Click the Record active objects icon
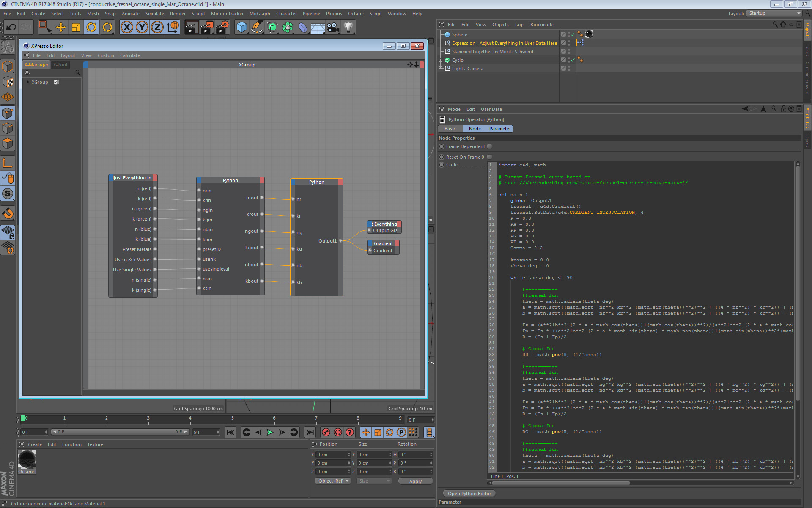The width and height of the screenshot is (812, 508). tap(326, 432)
